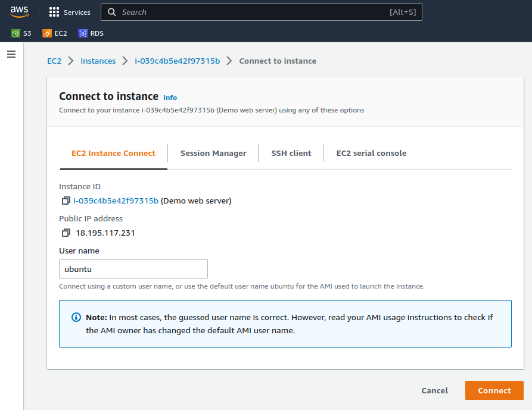Viewport: 532px width, 410px height.
Task: Open the Info link beside heading
Action: [x=170, y=98]
